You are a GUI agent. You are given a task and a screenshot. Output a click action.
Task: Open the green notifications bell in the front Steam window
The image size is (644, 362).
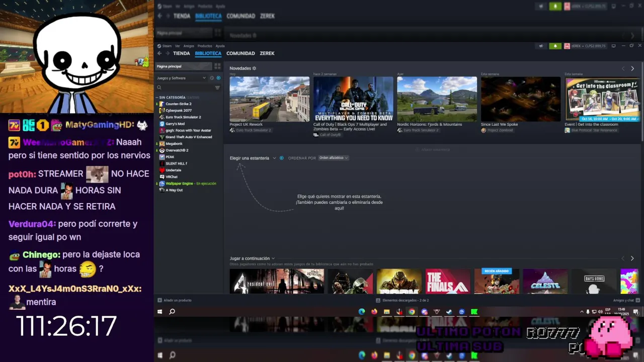(555, 46)
